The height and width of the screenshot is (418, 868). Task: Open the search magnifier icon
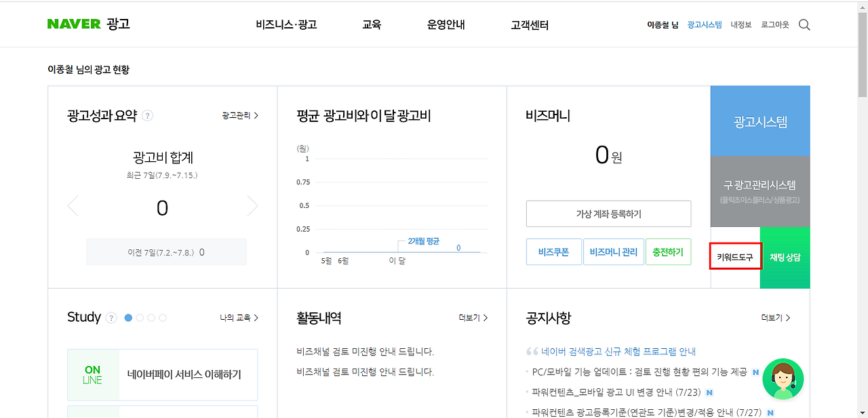click(804, 24)
